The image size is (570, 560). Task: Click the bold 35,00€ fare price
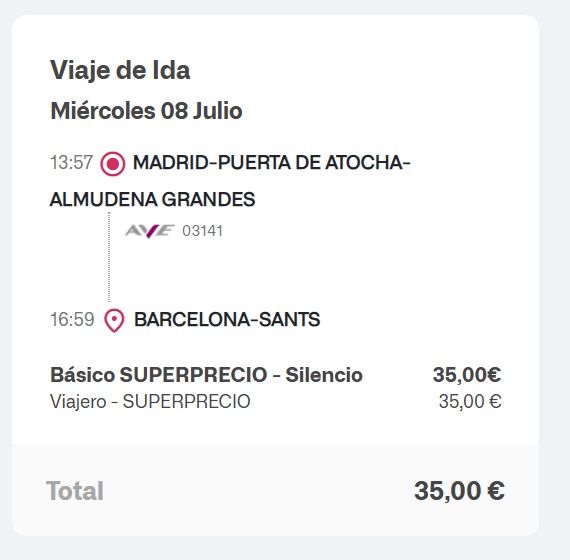467,375
